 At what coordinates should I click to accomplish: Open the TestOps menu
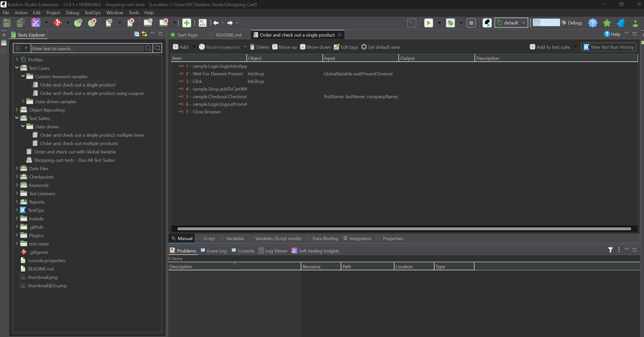click(x=92, y=12)
